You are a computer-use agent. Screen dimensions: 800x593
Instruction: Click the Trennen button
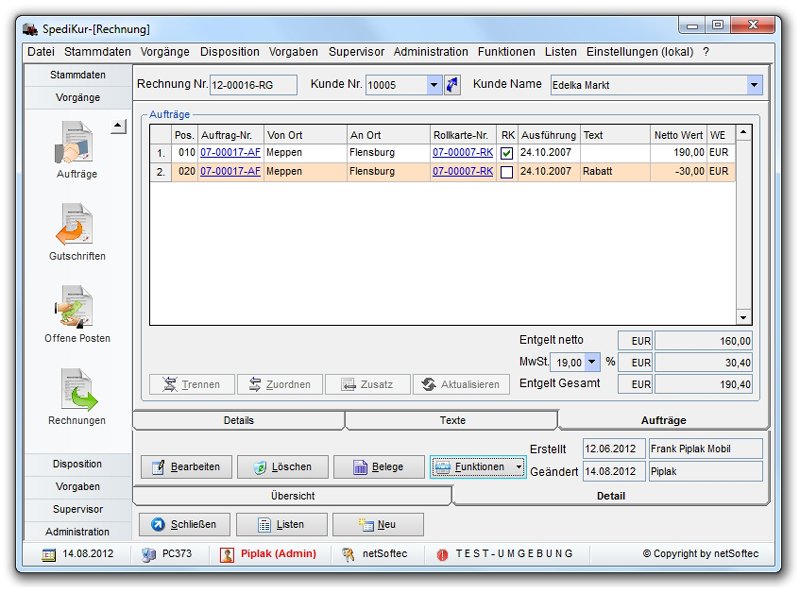click(192, 385)
